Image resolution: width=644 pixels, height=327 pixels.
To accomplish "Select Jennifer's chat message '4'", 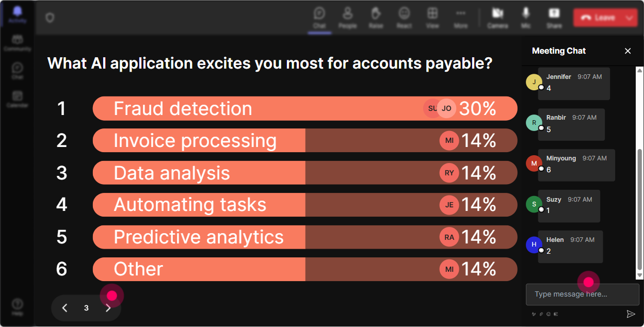I will [574, 84].
